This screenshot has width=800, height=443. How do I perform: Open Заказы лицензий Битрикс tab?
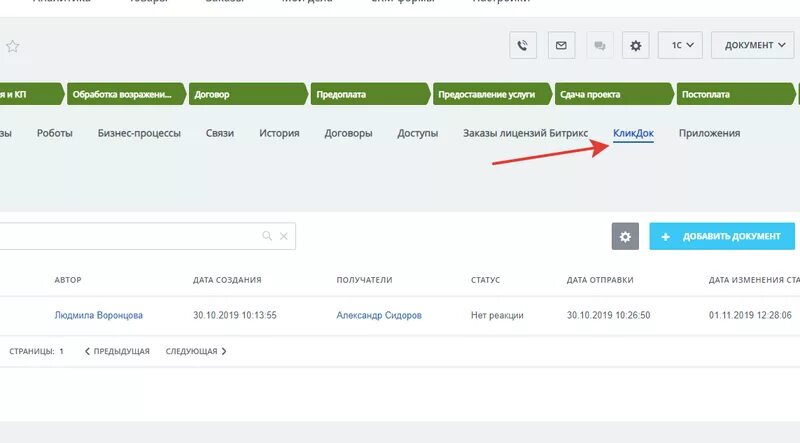(x=526, y=133)
